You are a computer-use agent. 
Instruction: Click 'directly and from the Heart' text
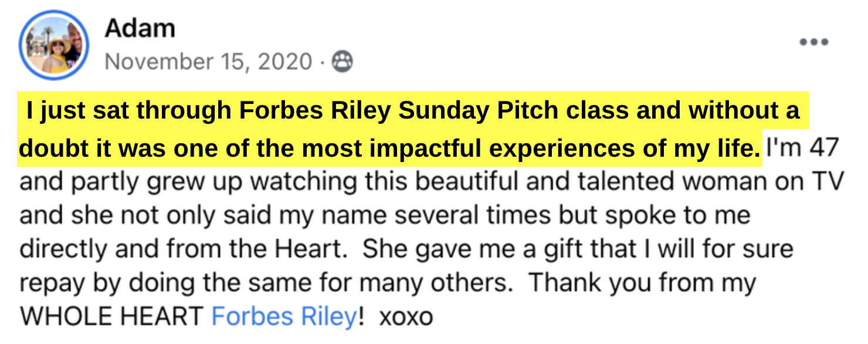[x=181, y=249]
